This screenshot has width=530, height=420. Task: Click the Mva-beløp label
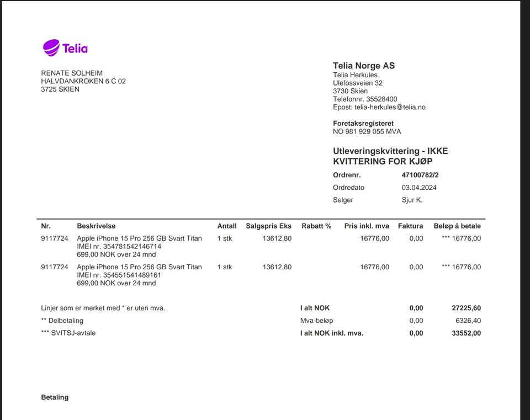(317, 321)
